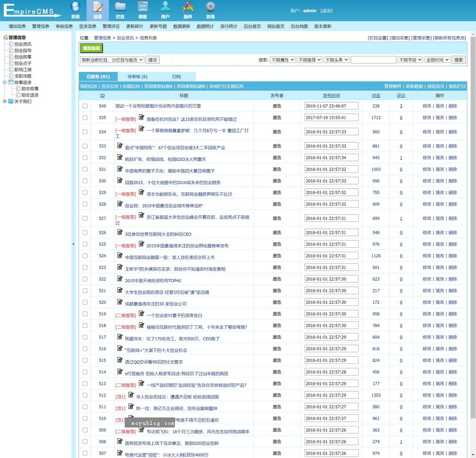This screenshot has width=476, height=458.
Task: Open the 刷新当前栏目、父栏目与首页 dropdown
Action: click(112, 60)
